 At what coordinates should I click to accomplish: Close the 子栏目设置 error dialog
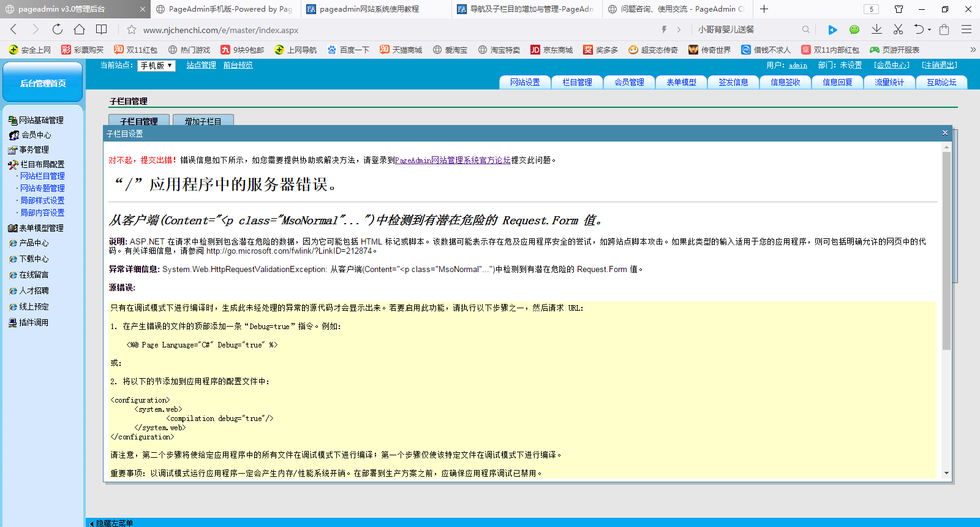coord(944,133)
